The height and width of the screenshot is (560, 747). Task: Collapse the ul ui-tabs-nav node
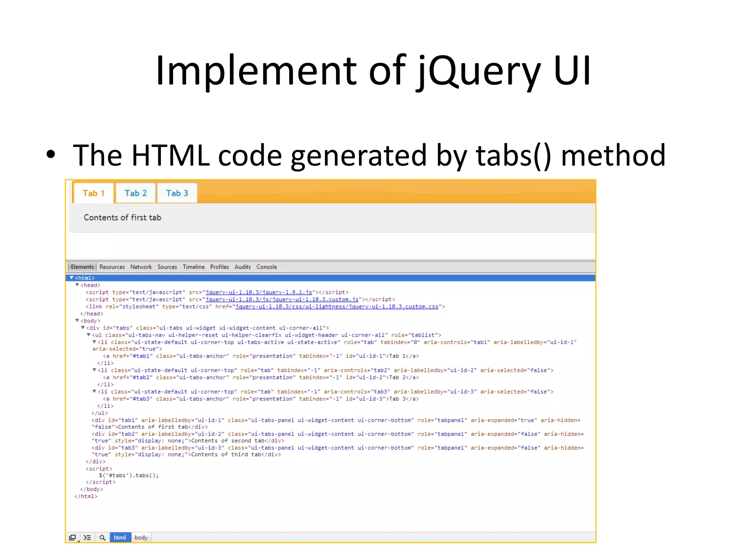(88, 335)
